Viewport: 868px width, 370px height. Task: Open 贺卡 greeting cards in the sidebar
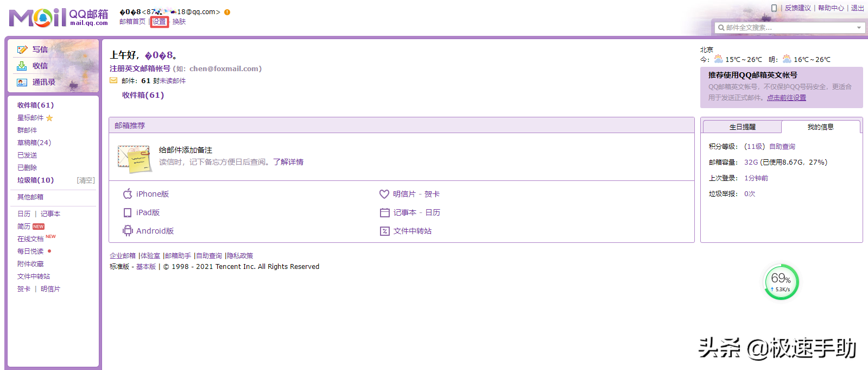coord(24,289)
